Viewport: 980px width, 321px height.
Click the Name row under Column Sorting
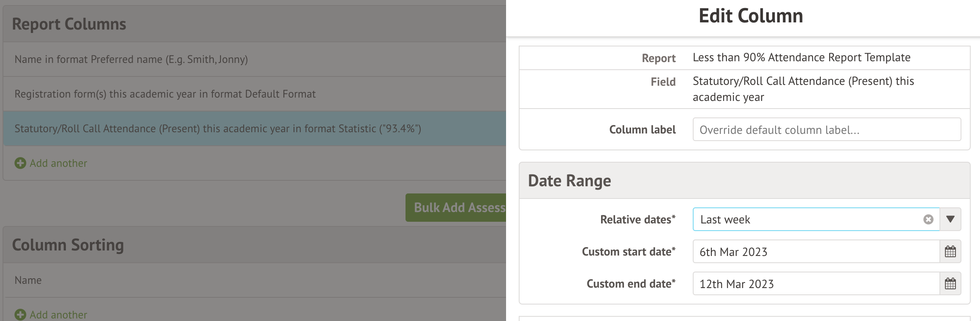click(28, 280)
